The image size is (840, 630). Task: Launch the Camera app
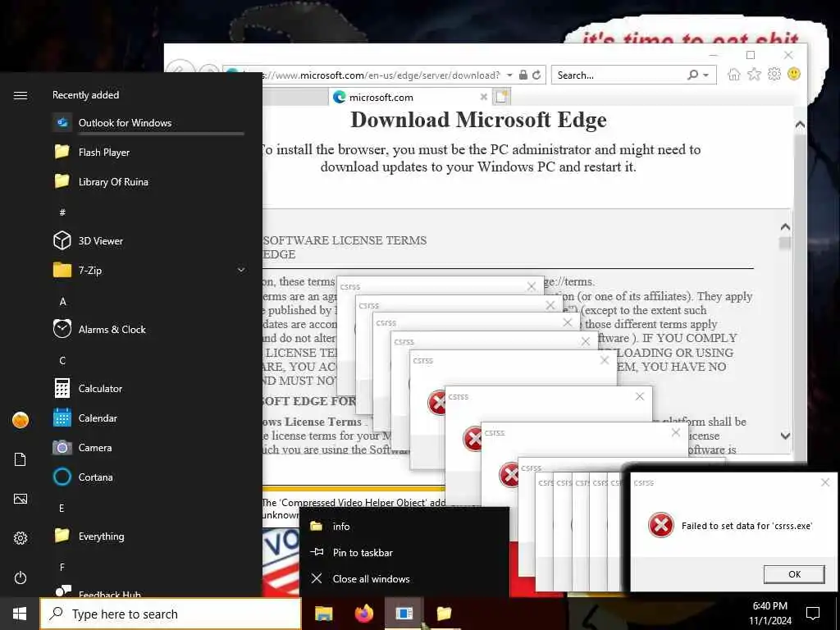[x=148, y=447]
